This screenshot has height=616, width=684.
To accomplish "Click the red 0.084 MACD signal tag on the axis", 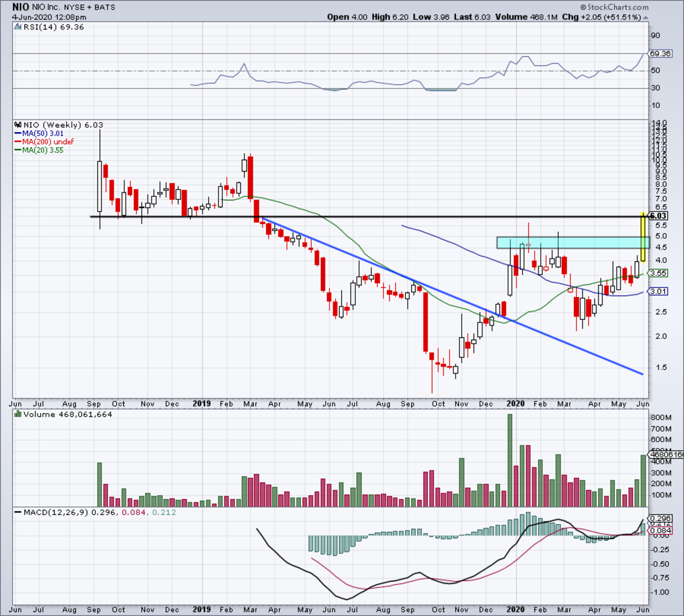I will [x=660, y=531].
